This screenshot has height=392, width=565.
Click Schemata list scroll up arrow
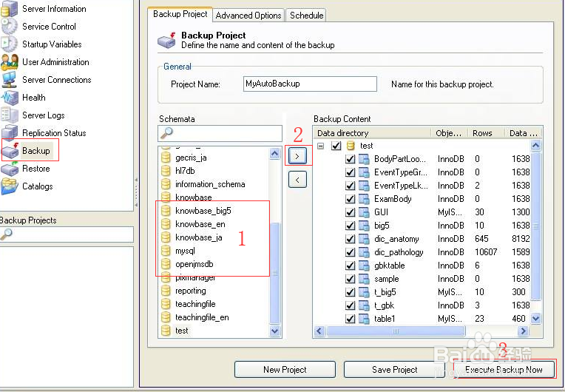tap(274, 154)
